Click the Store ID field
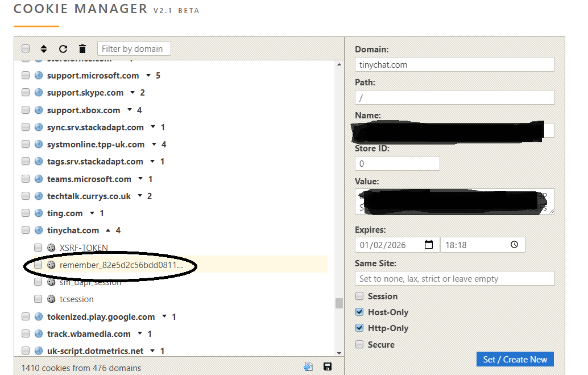Image resolution: width=588 pixels, height=375 pixels. coord(397,163)
